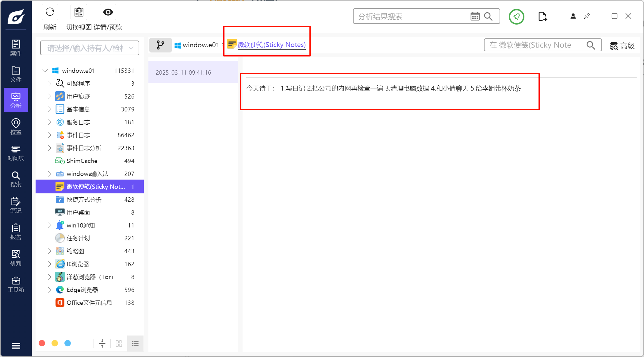Switch to the 位置 location sidebar tab
This screenshot has width=644, height=357.
[x=16, y=127]
